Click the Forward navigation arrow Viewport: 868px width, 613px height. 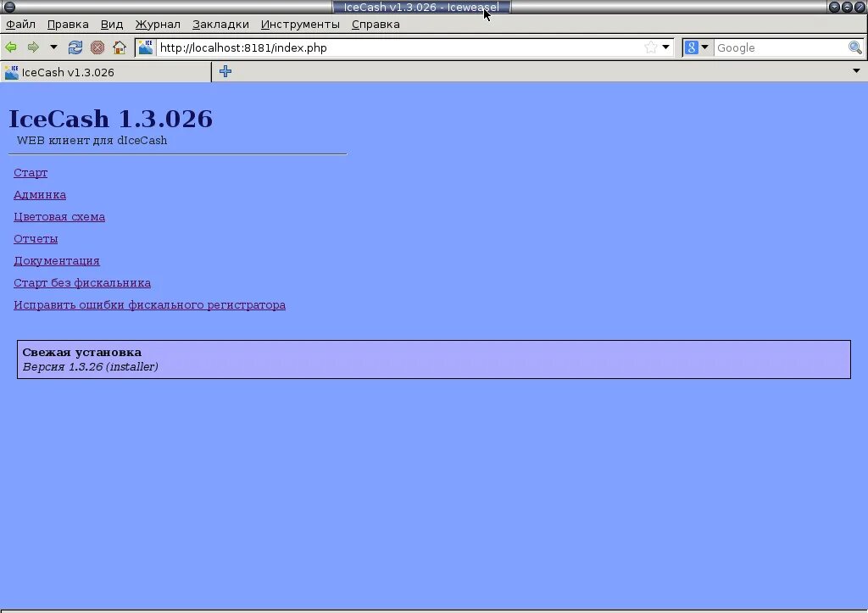tap(33, 47)
